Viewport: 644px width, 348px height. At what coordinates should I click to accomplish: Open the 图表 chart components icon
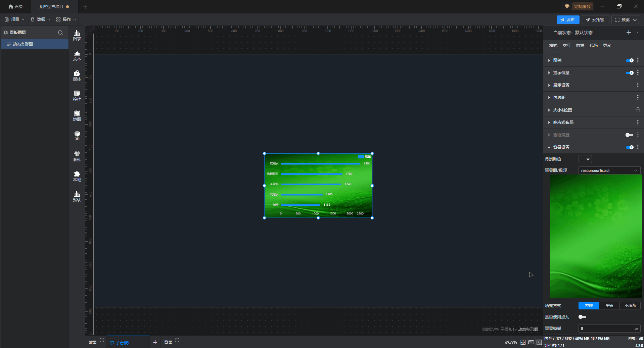click(77, 35)
